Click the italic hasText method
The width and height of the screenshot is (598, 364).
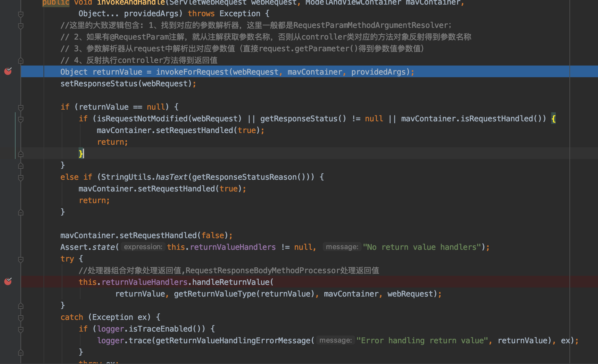(172, 177)
